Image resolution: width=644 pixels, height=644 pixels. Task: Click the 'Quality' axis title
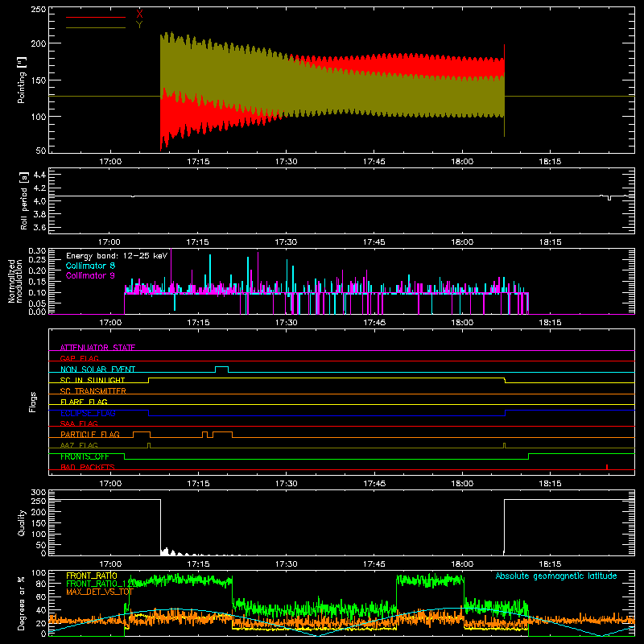tap(22, 522)
